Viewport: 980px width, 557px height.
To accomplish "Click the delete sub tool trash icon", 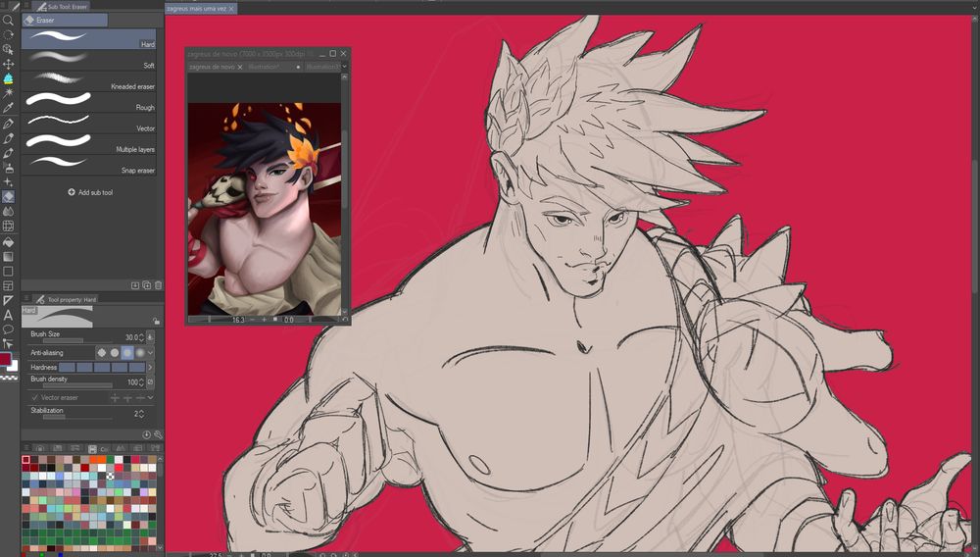I will (x=158, y=285).
